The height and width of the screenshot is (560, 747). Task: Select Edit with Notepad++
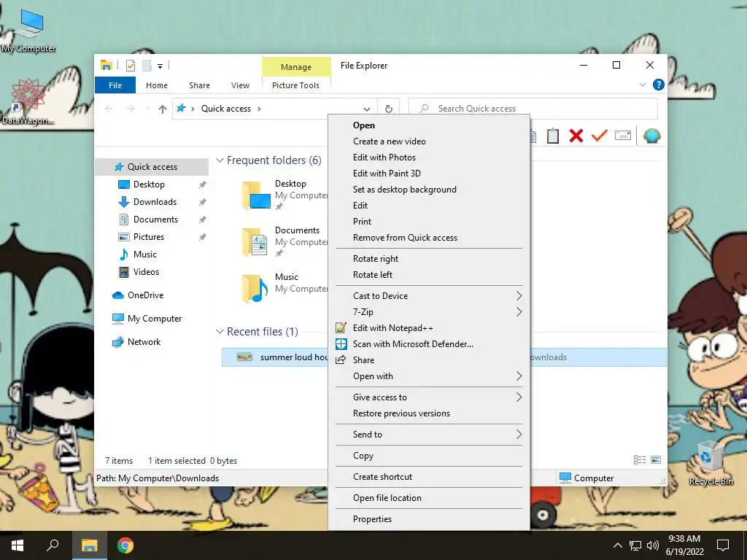tap(429, 327)
